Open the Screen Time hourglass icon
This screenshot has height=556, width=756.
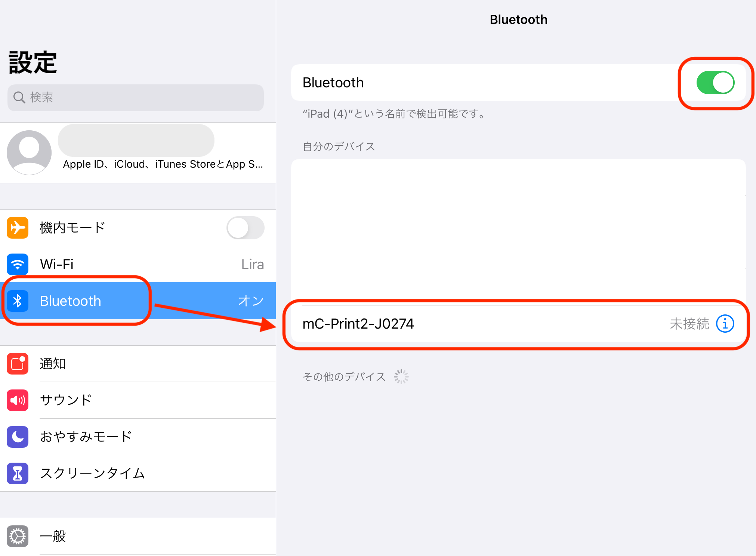(18, 473)
